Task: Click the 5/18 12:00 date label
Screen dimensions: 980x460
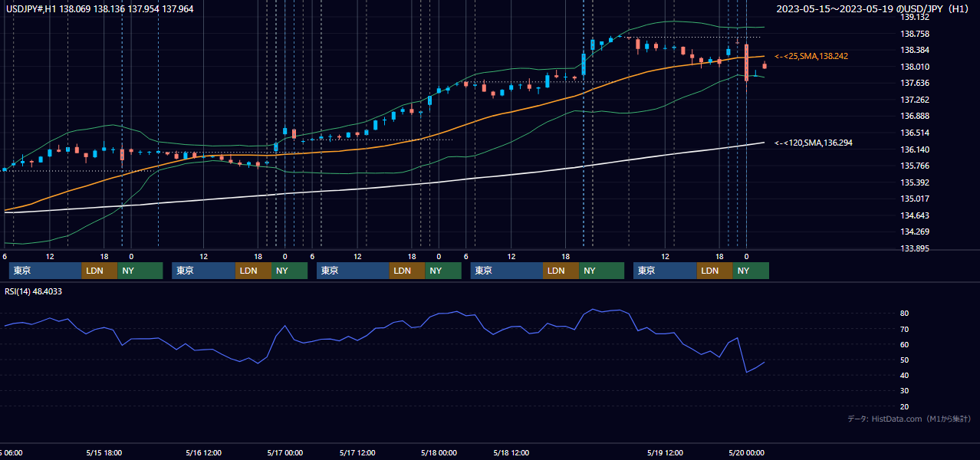Action: coord(511,452)
